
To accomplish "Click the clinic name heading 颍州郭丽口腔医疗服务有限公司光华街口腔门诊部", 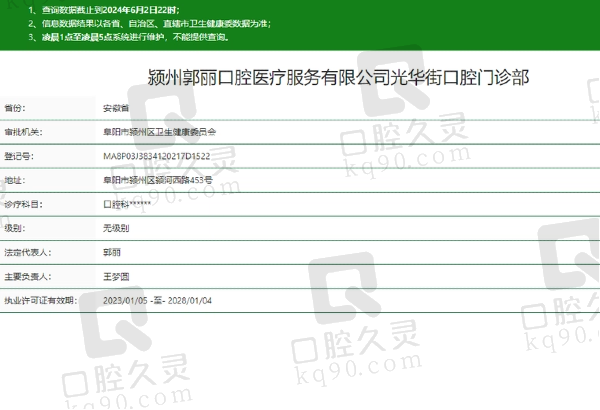I will pyautogui.click(x=338, y=78).
